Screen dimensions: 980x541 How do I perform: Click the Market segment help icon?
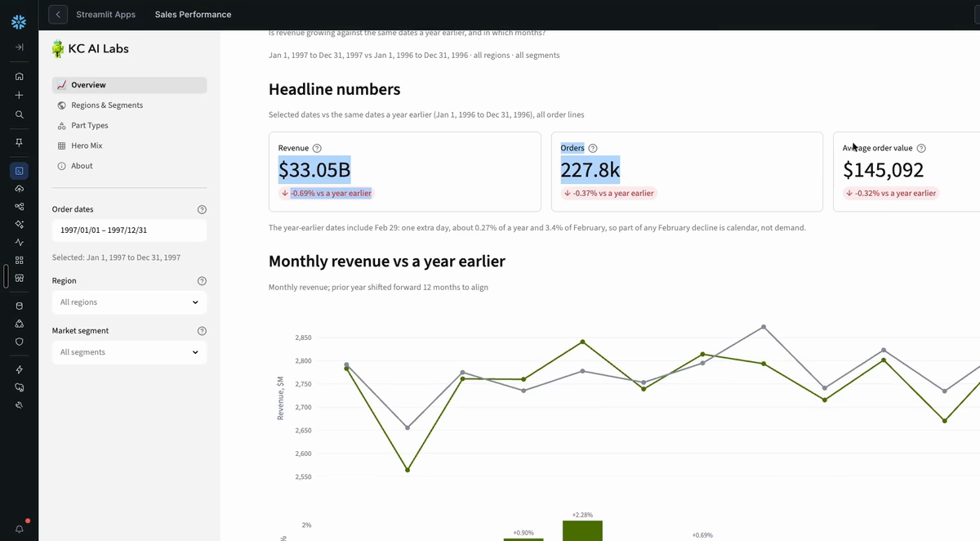pyautogui.click(x=202, y=331)
